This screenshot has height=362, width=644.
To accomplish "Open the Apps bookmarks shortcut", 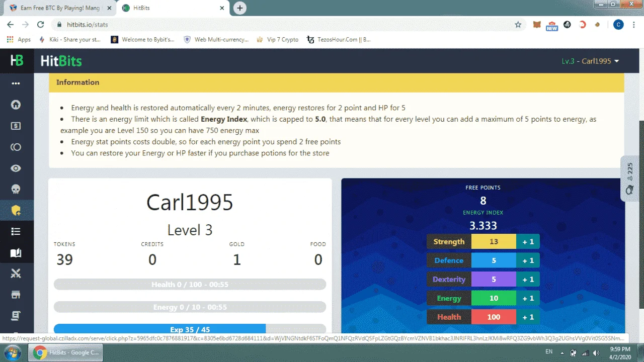I will tap(19, 40).
